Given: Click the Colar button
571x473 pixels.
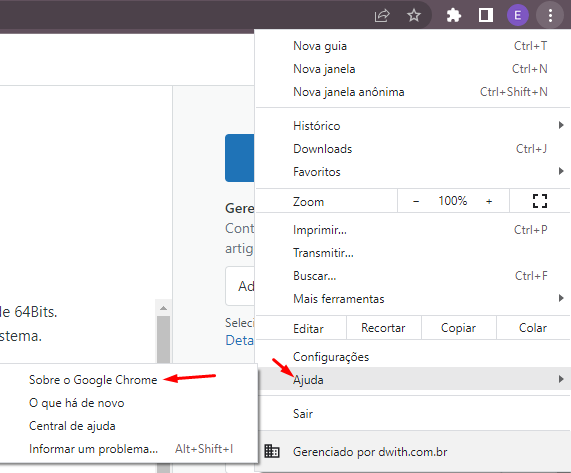Looking at the screenshot, I should [x=533, y=328].
